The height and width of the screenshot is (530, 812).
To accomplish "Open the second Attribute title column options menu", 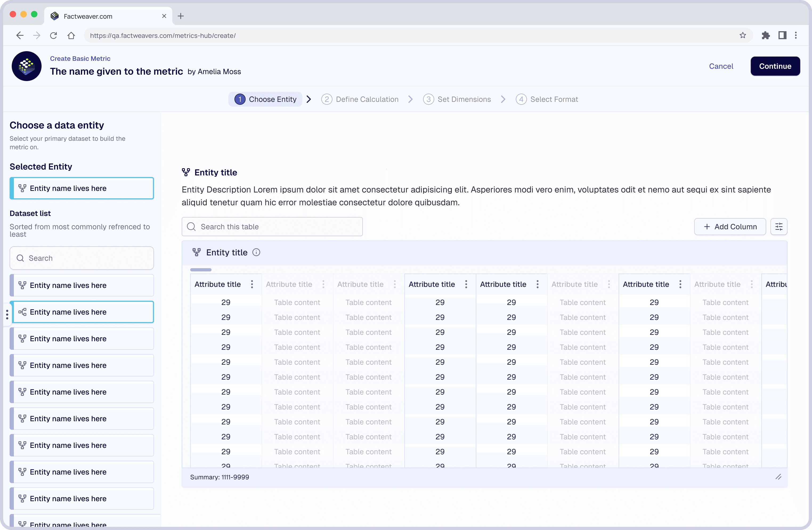I will [323, 284].
